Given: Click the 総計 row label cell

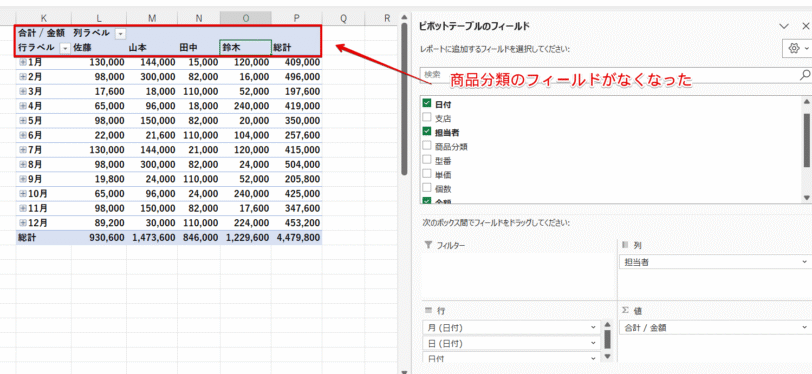Looking at the screenshot, I should [44, 238].
